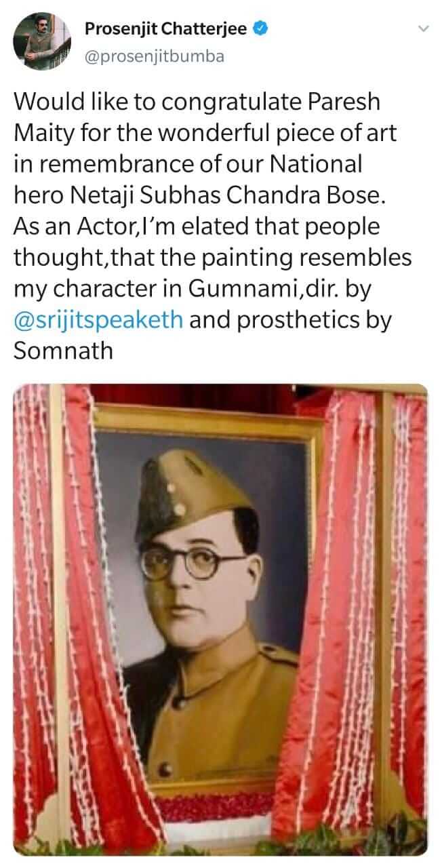The image size is (442, 868).
Task: Click the word Somnath ending the tweet
Action: click(x=63, y=351)
